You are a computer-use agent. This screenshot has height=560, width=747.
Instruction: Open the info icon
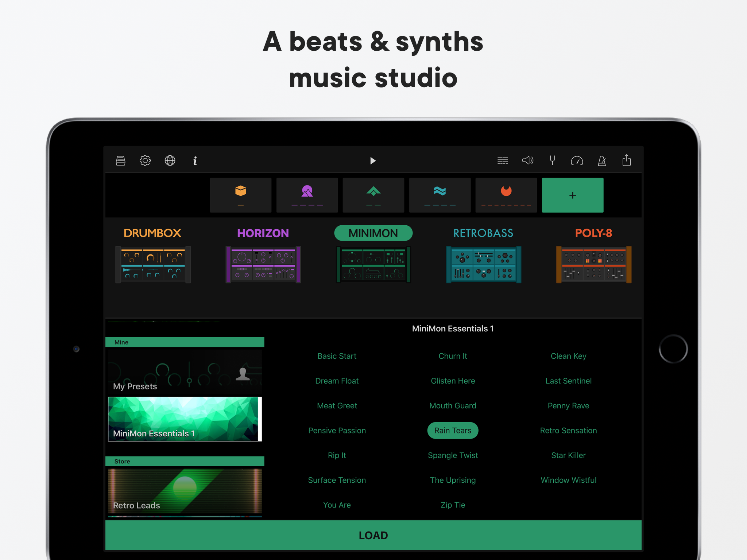[x=195, y=161]
